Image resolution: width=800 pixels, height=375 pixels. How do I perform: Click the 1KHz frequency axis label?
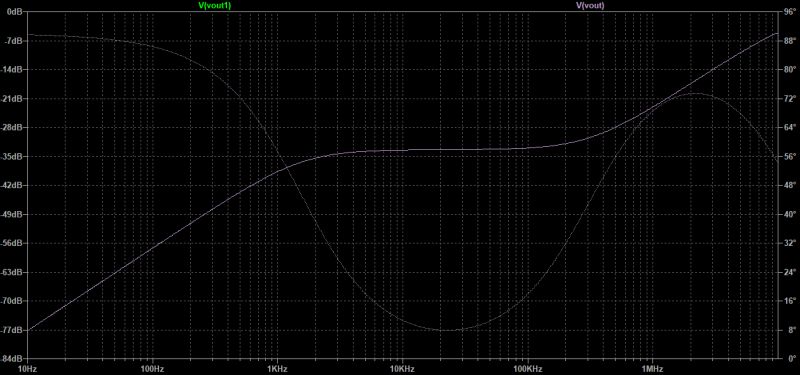pos(277,368)
